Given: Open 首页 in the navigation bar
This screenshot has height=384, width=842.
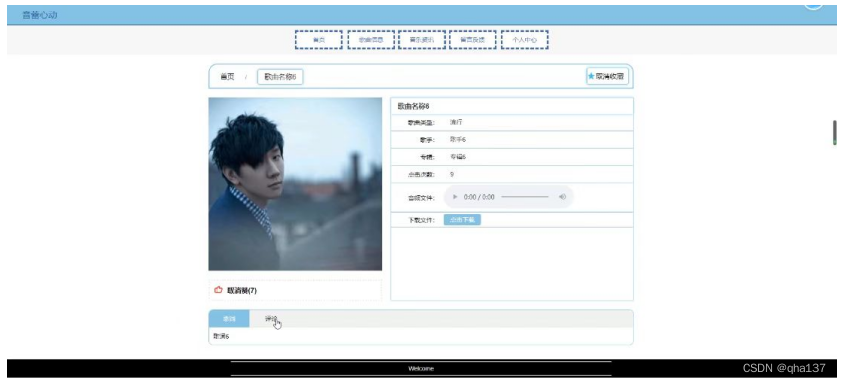Looking at the screenshot, I should (318, 40).
